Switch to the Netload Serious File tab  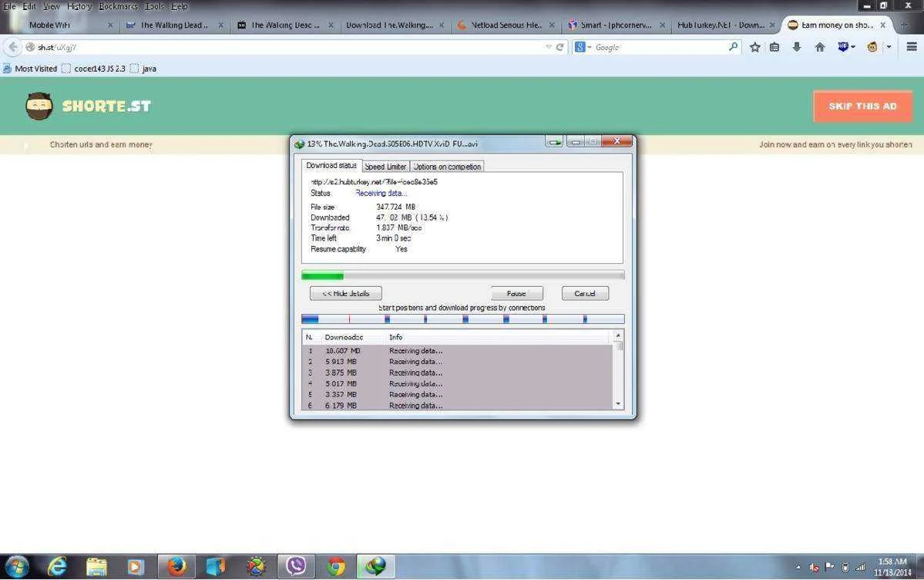506,25
